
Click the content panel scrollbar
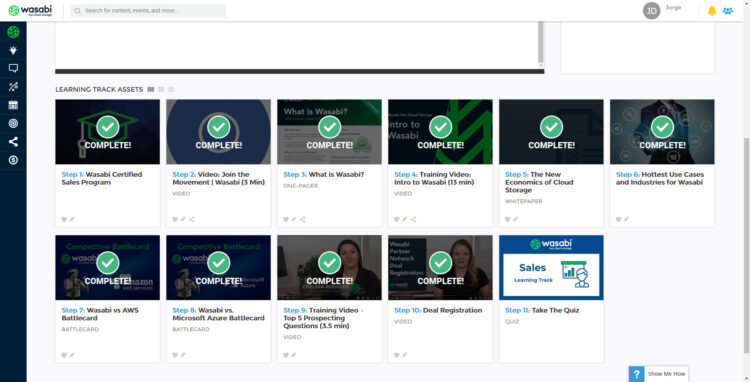tap(541, 42)
